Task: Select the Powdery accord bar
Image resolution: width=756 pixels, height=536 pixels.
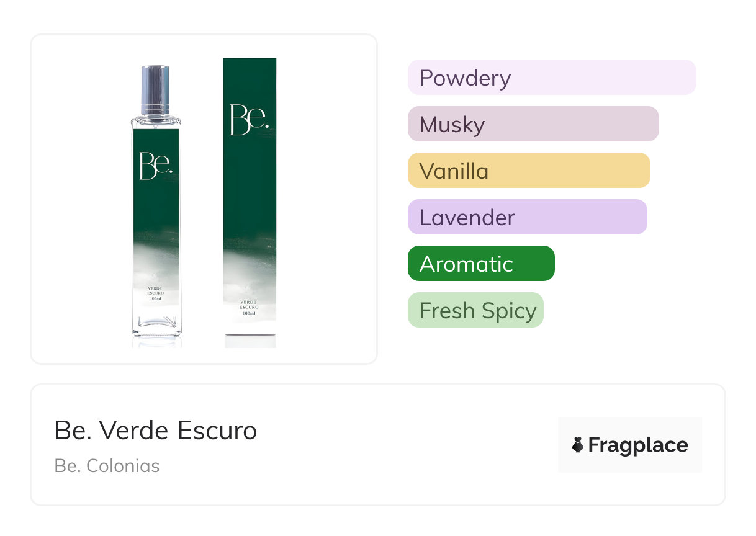Action: pos(552,78)
